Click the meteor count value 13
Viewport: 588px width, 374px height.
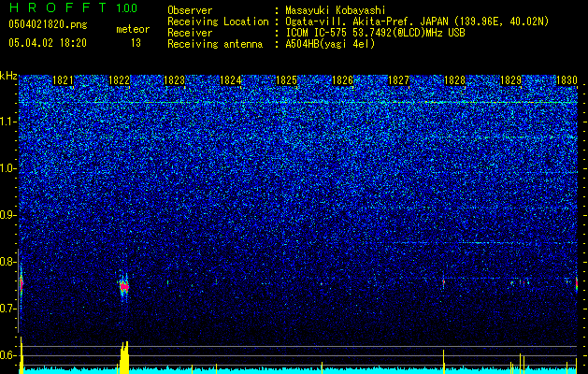[x=136, y=43]
